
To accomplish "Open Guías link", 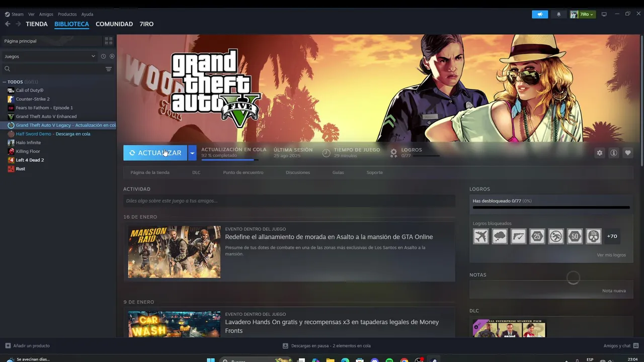I will [x=338, y=172].
